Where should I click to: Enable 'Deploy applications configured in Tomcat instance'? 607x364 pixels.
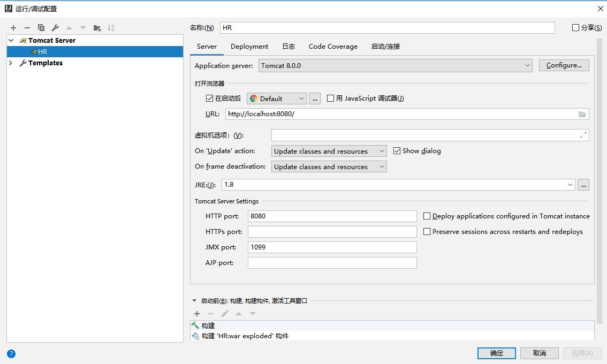427,216
